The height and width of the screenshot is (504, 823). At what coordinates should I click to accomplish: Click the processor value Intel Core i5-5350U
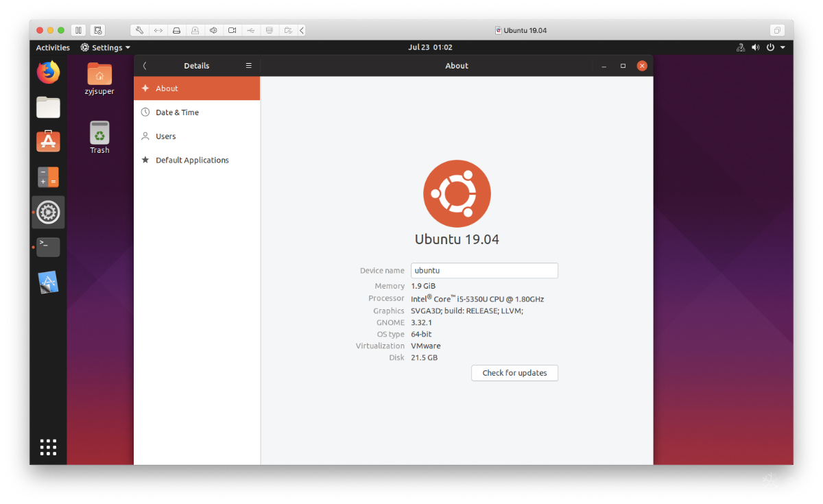pyautogui.click(x=477, y=298)
